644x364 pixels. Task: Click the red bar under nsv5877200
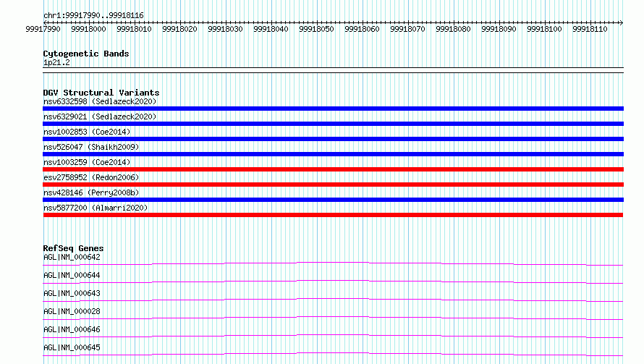[333, 215]
